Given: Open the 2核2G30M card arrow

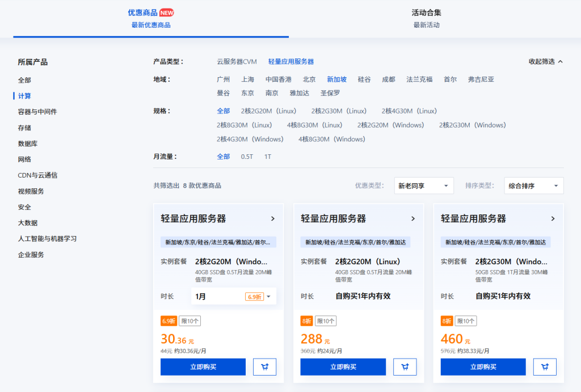Looking at the screenshot, I should click(x=553, y=218).
